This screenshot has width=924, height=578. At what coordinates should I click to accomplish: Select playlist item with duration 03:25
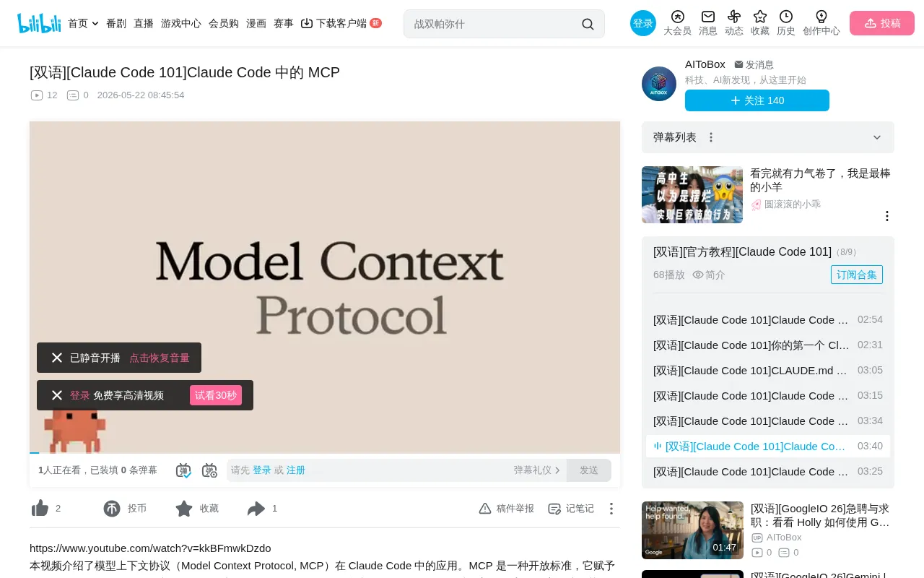[x=768, y=472]
